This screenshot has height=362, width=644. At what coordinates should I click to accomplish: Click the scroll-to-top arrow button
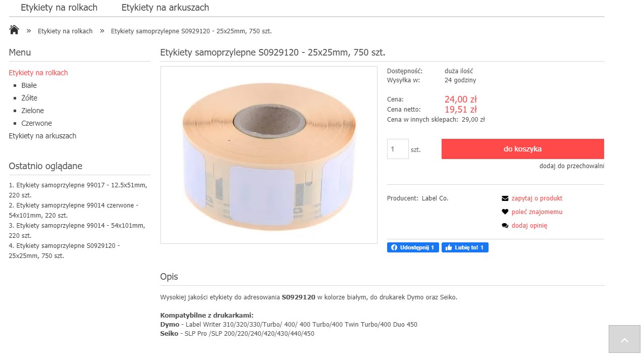point(624,339)
